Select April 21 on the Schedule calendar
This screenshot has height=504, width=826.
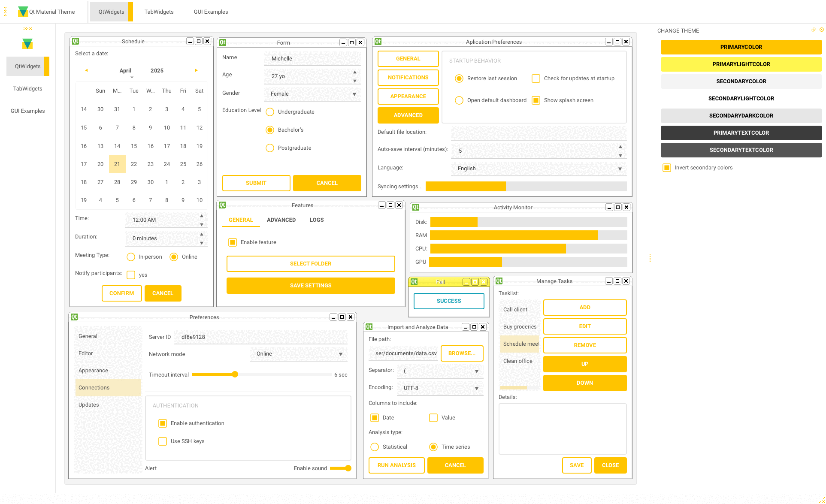[117, 164]
